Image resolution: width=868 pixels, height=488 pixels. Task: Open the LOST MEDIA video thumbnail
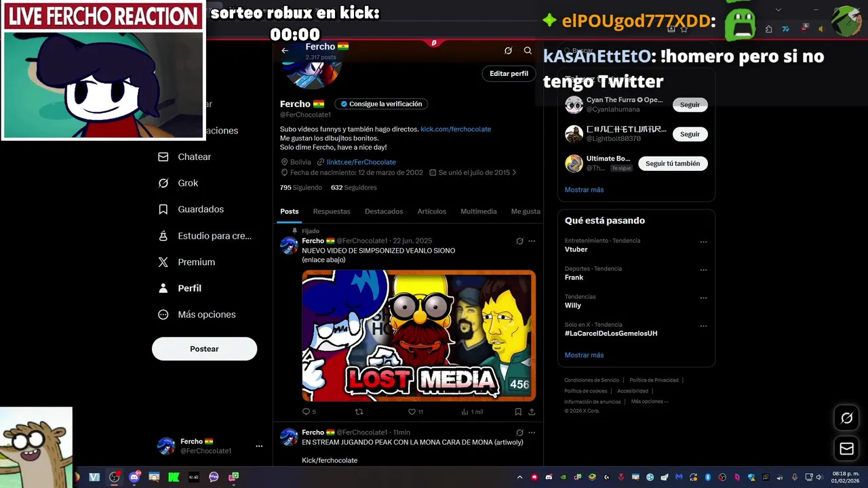click(419, 335)
